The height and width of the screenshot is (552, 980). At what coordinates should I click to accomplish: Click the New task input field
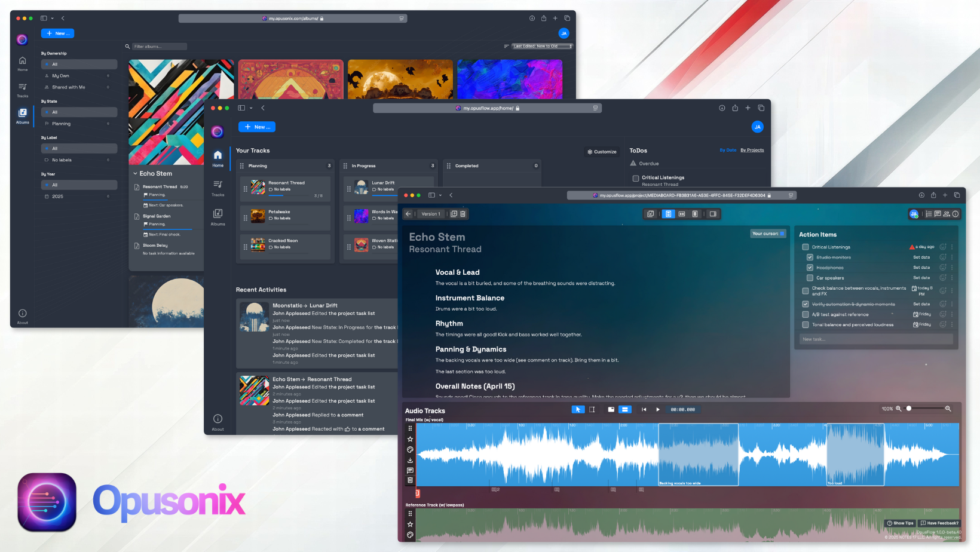point(876,339)
